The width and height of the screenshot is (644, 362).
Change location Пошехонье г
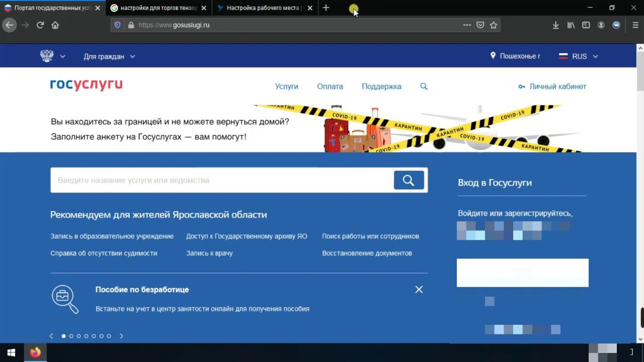tap(515, 56)
